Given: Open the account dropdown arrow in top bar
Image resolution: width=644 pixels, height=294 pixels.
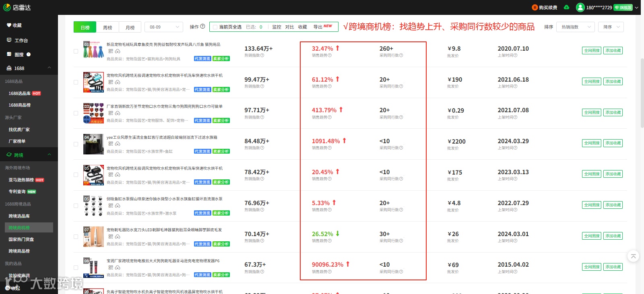Looking at the screenshot, I should click(637, 7).
